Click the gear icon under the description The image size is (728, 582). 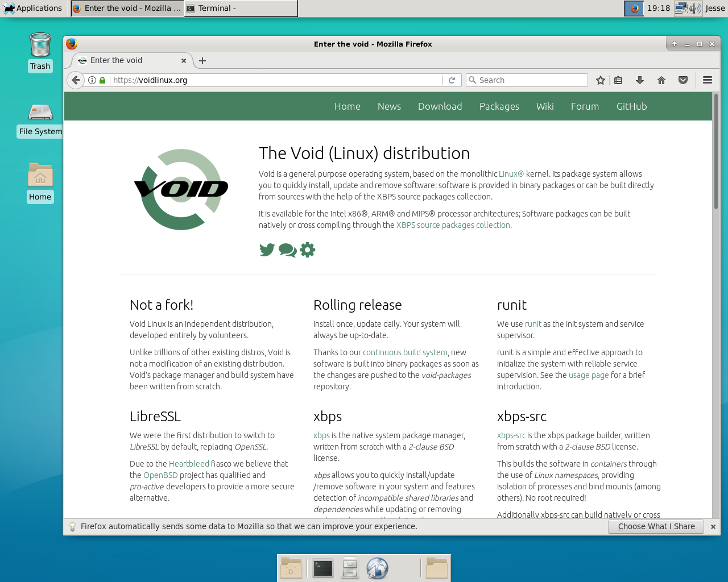click(308, 250)
